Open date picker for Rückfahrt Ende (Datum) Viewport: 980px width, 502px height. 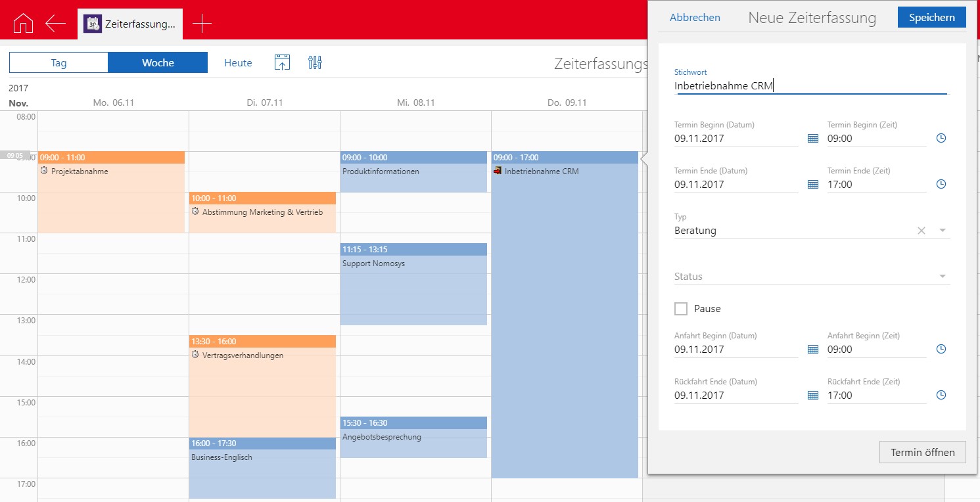point(812,396)
